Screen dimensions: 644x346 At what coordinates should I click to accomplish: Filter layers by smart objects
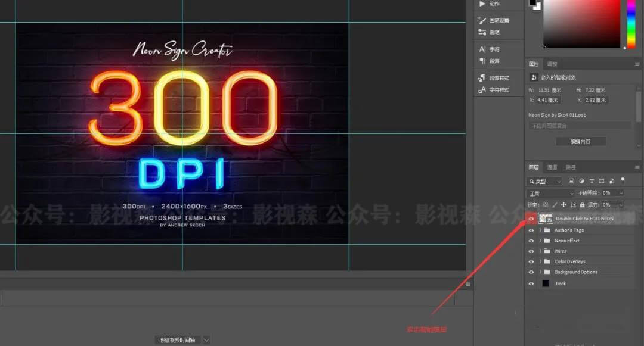[x=612, y=181]
